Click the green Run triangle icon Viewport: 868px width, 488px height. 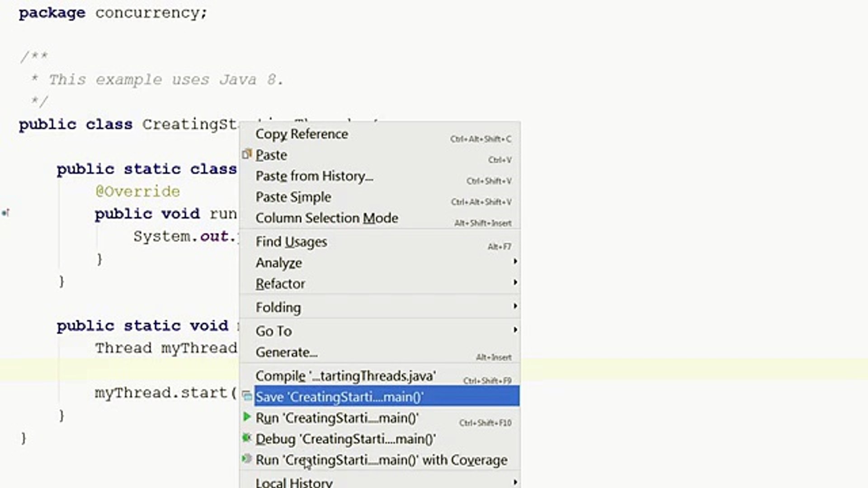click(247, 417)
